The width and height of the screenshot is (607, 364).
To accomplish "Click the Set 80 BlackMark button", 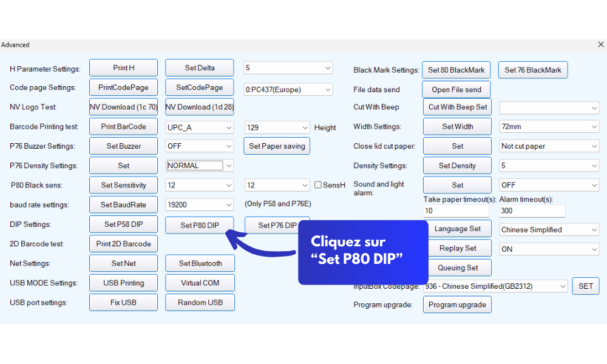I will [x=456, y=70].
